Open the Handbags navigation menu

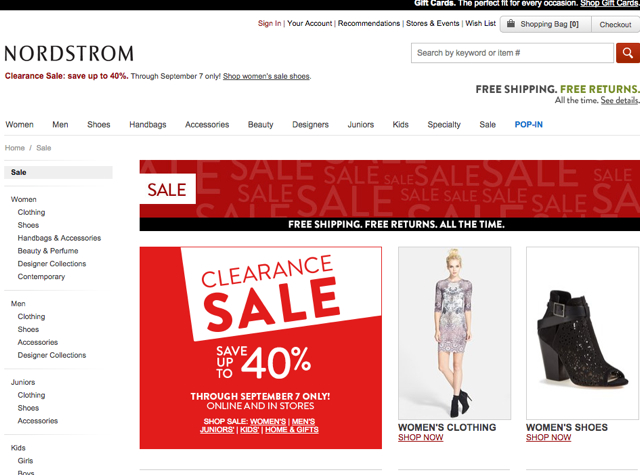148,124
